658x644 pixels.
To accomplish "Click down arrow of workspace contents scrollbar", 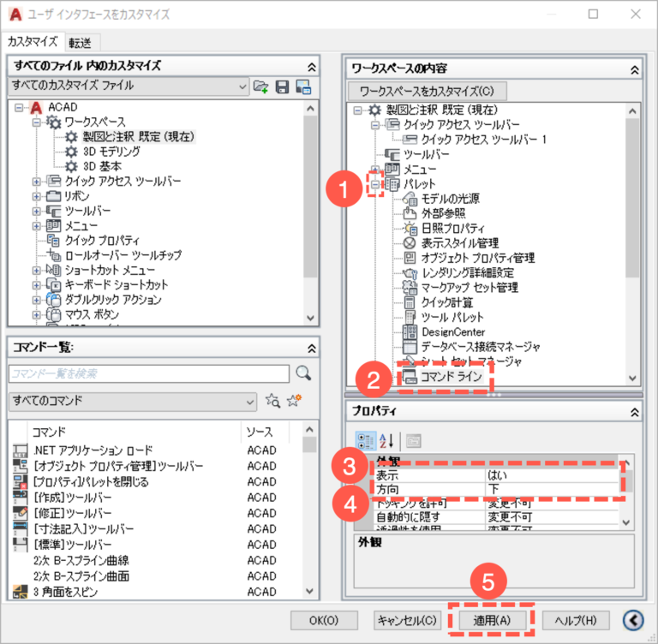I will coord(632,378).
